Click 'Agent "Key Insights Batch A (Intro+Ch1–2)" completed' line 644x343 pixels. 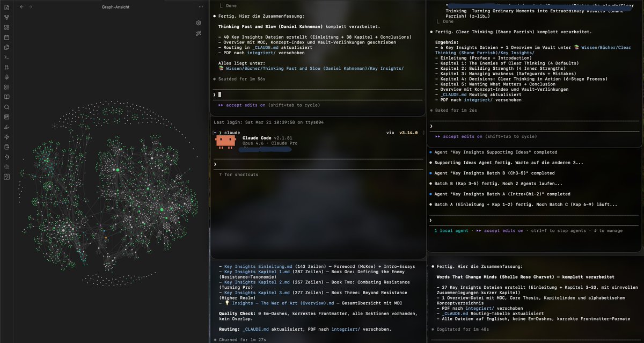pyautogui.click(x=500, y=194)
